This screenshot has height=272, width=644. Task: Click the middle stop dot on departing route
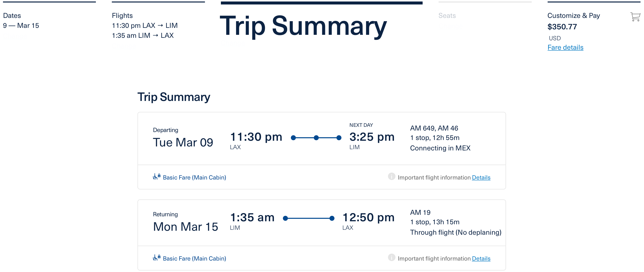click(x=316, y=138)
